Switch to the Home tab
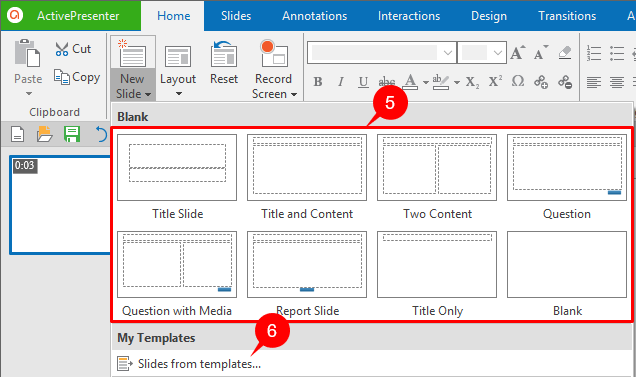The width and height of the screenshot is (636, 377). coord(174,16)
